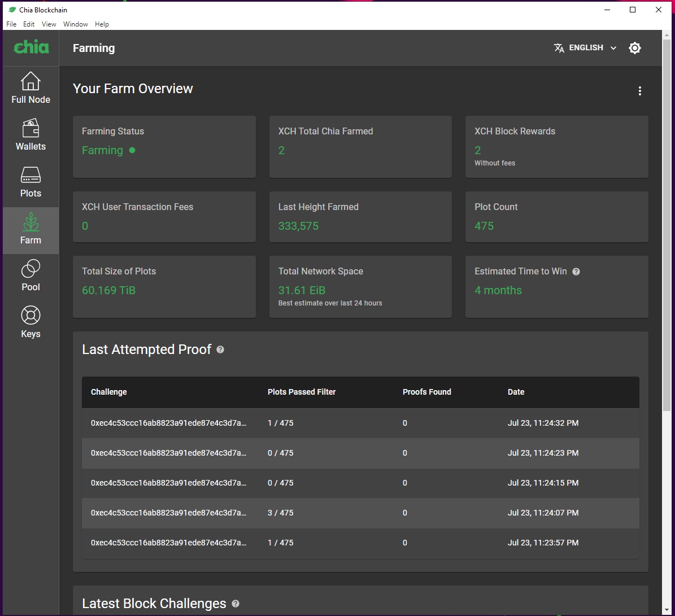Open the Edit menu

click(29, 24)
